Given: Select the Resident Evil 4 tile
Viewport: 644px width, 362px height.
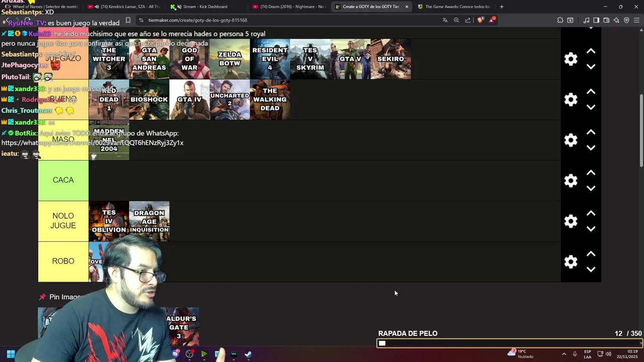Looking at the screenshot, I should tap(270, 59).
